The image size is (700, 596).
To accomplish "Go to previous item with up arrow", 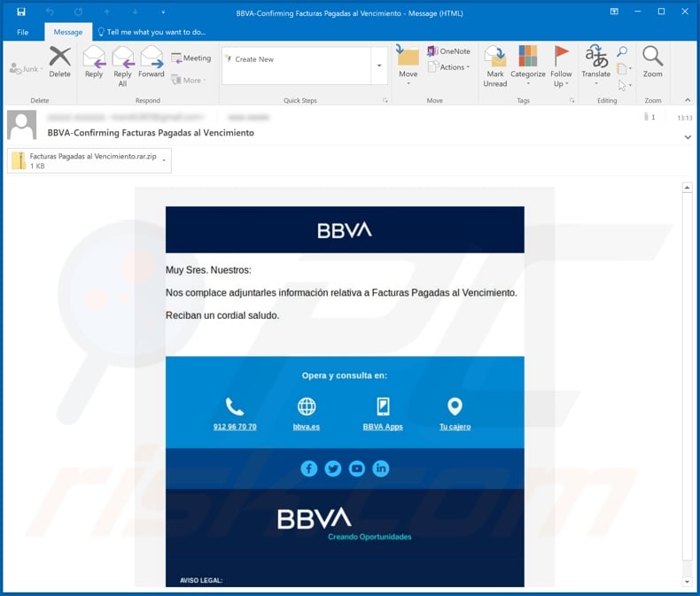I will pyautogui.click(x=106, y=12).
